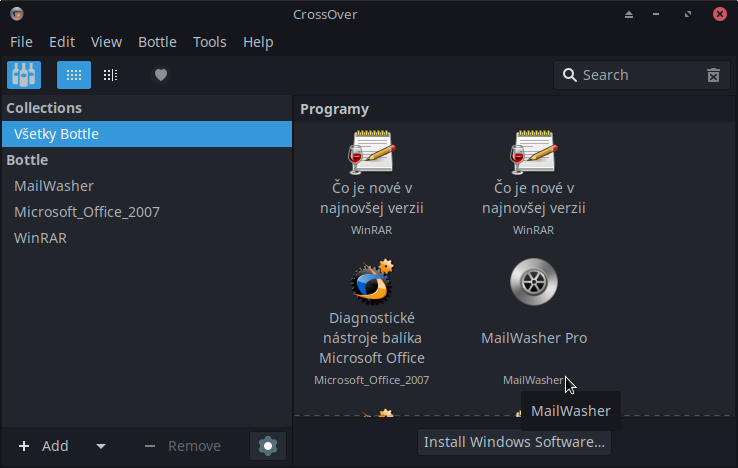Clear the search field
738x468 pixels.
point(714,75)
